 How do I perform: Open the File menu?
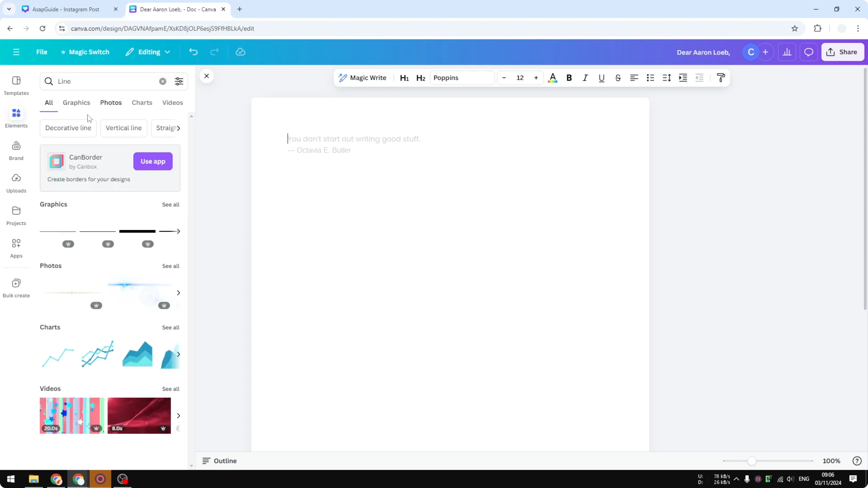[x=42, y=52]
